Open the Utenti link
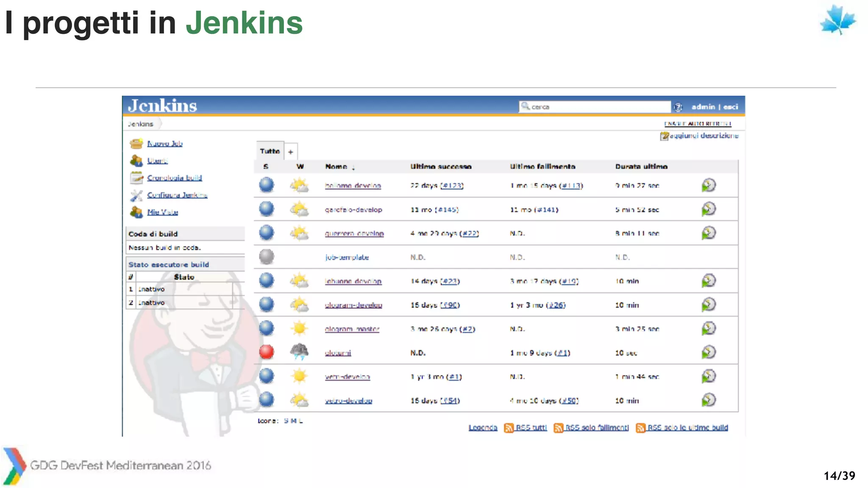 click(x=157, y=161)
